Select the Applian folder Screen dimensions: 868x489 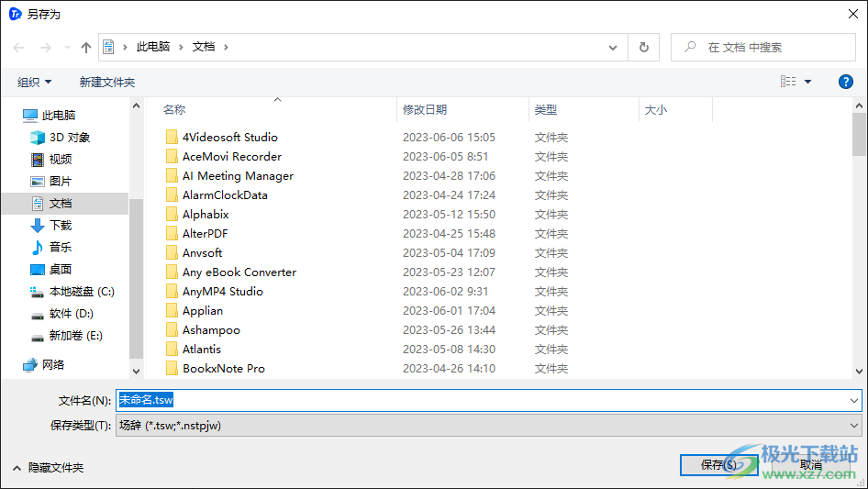click(x=195, y=311)
